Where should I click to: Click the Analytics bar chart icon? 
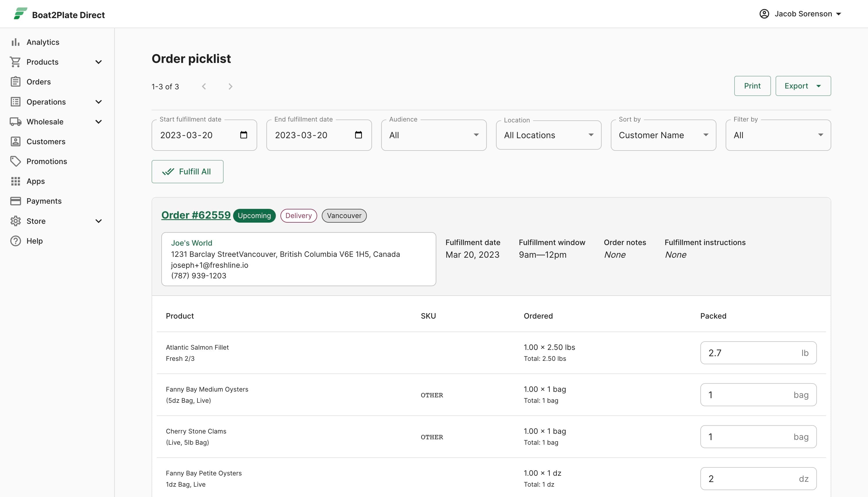click(15, 42)
